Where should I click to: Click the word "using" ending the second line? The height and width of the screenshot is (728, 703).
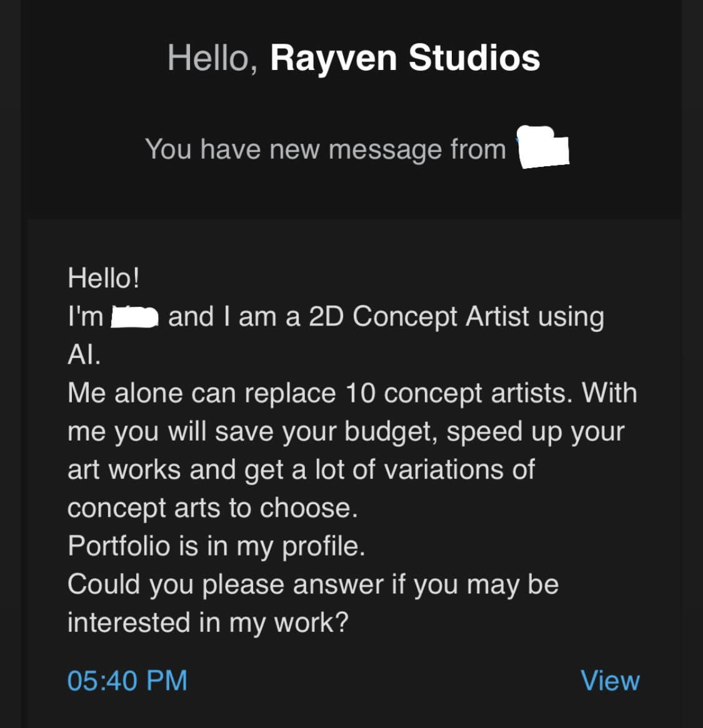tap(571, 317)
